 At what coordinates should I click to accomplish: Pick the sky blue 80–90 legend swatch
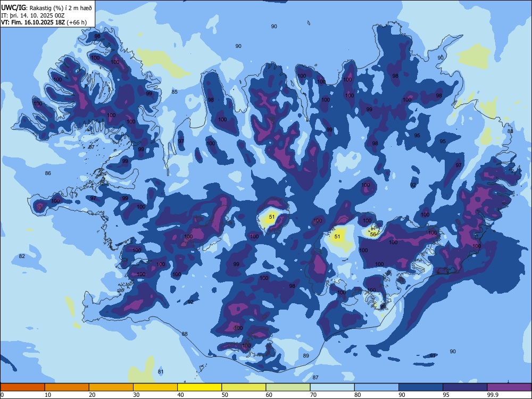pyautogui.click(x=377, y=387)
